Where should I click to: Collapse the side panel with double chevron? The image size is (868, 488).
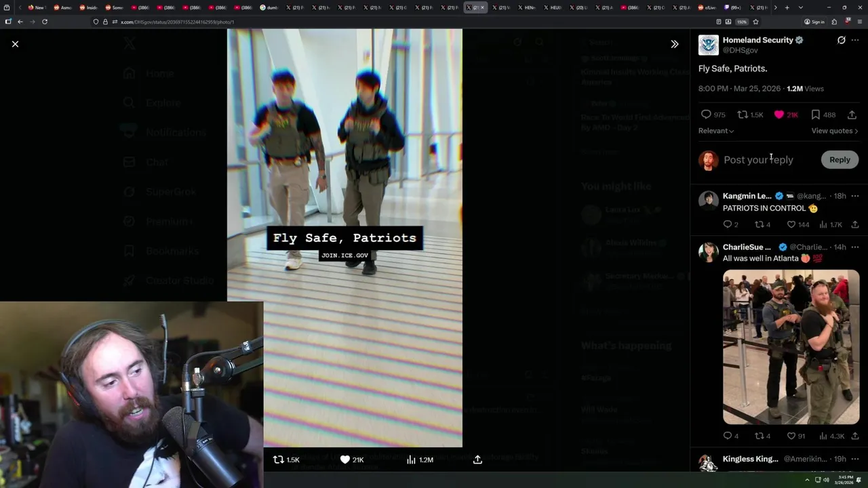coord(674,44)
